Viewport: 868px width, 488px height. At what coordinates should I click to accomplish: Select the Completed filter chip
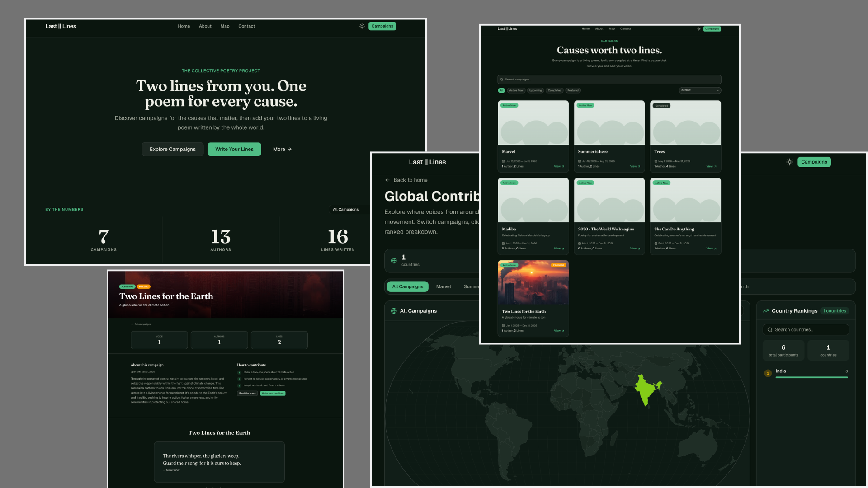coord(554,90)
